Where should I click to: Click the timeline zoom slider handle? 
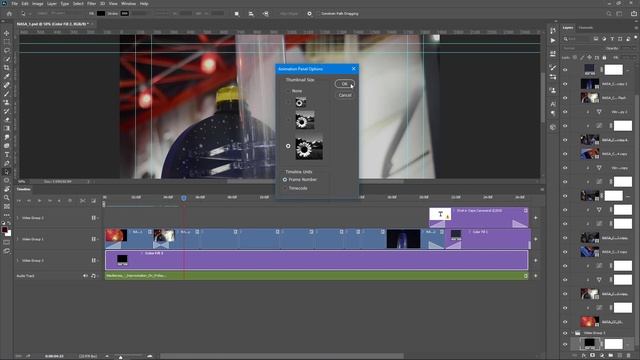coord(120,357)
